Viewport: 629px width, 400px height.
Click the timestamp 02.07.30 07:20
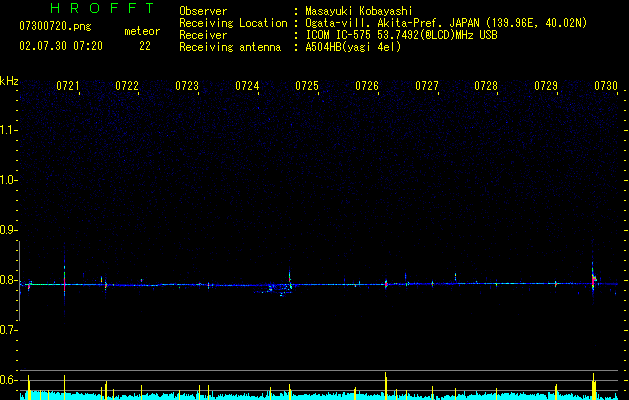[x=61, y=46]
